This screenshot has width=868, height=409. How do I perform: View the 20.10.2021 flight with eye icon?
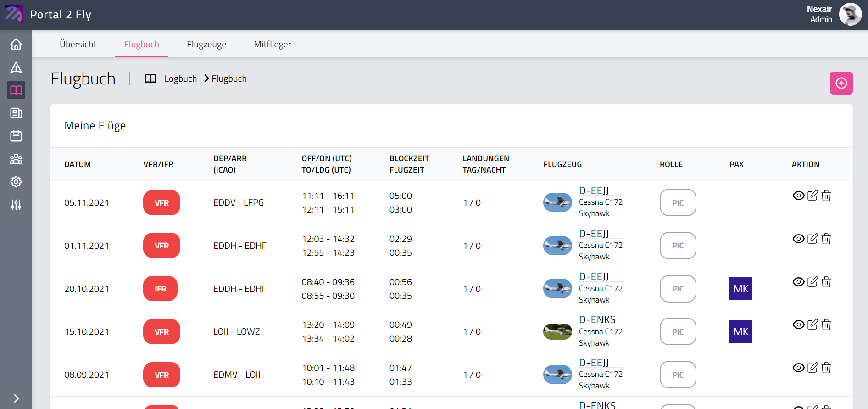pos(798,282)
